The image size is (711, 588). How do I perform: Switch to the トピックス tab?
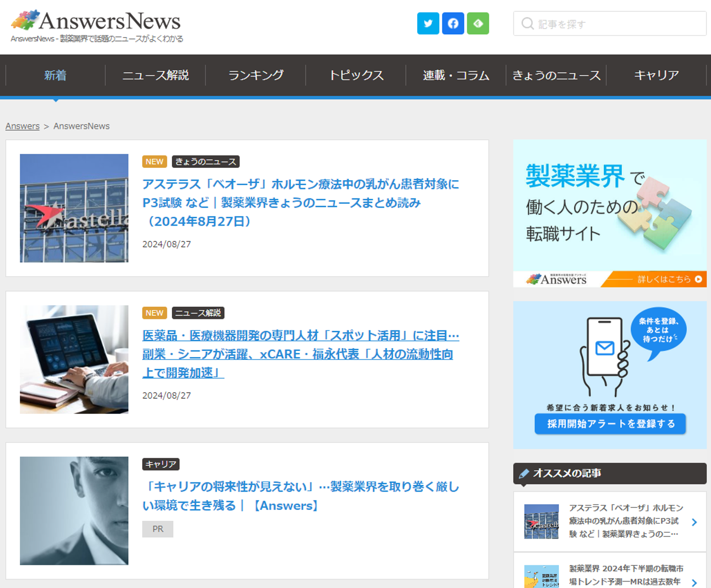click(356, 75)
